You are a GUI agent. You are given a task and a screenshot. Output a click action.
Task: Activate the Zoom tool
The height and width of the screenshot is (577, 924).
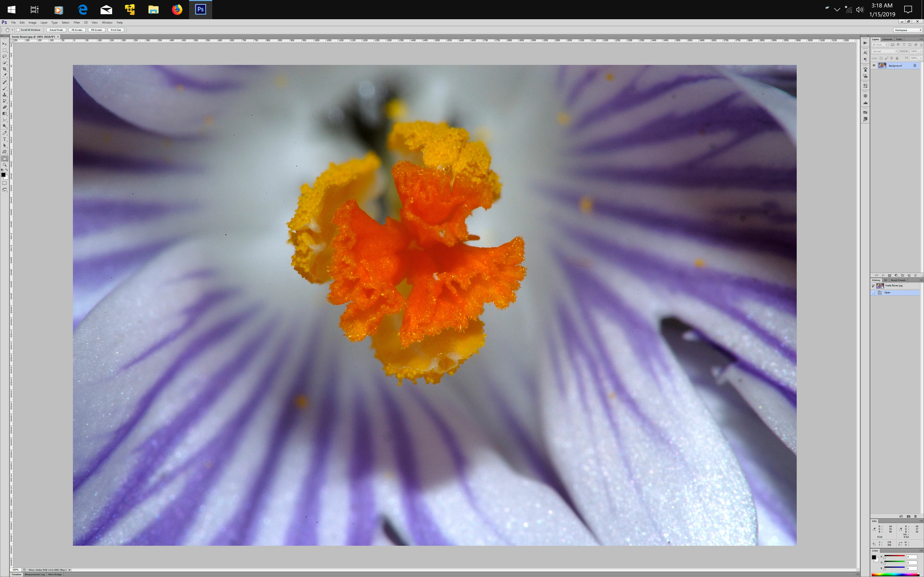click(x=5, y=165)
